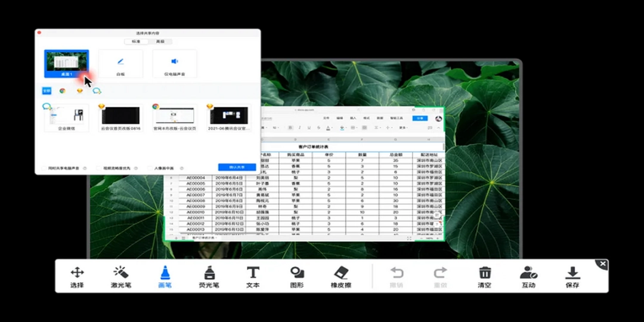This screenshot has height=322, width=644.
Task: Filter windows by the Chrome icon
Action: (x=63, y=91)
